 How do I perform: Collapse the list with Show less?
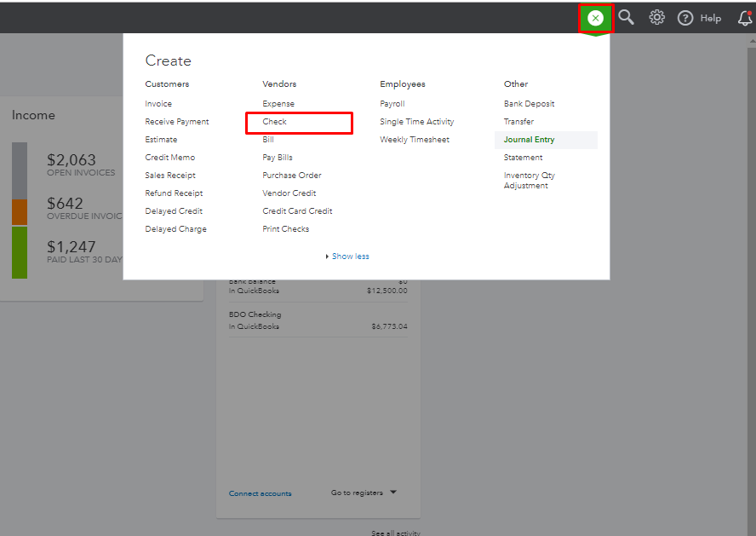pos(350,256)
